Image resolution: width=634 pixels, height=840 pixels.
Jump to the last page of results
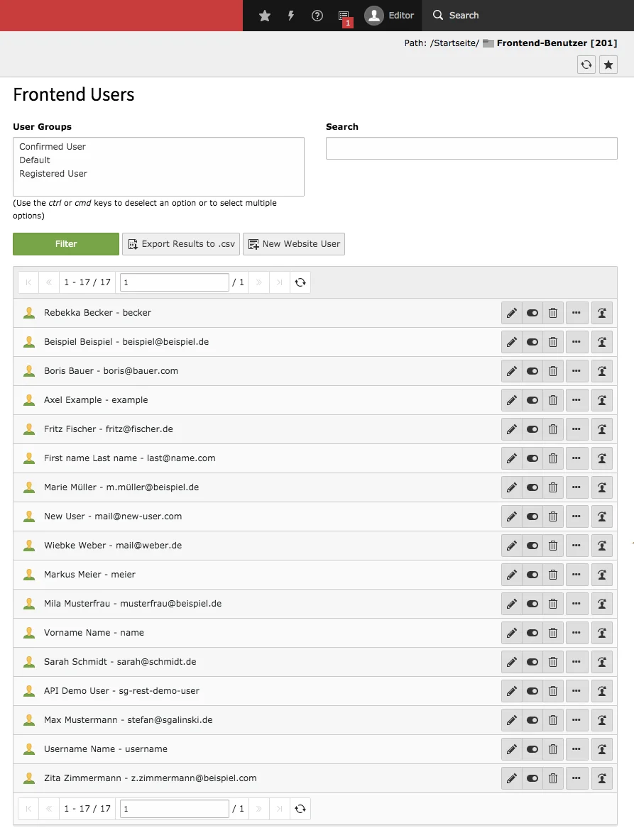[x=279, y=282]
